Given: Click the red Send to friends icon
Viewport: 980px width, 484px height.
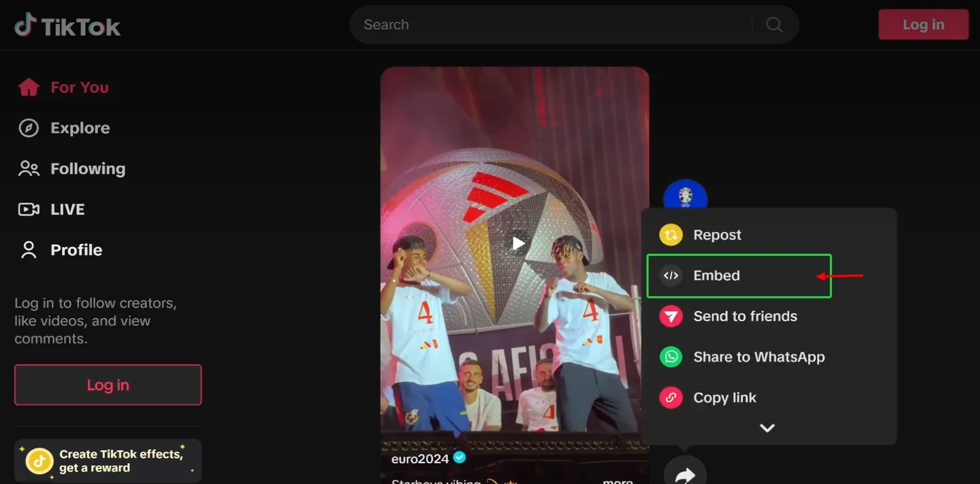Looking at the screenshot, I should (x=671, y=316).
